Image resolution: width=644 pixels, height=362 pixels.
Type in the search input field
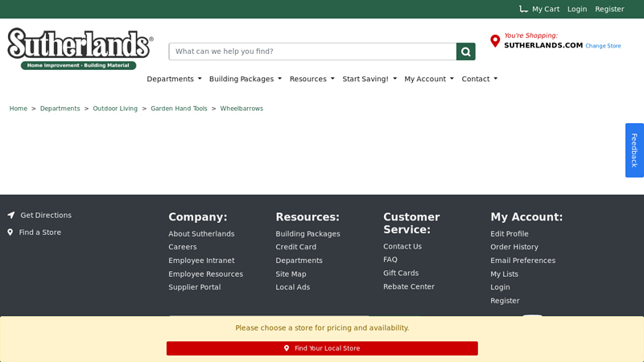coord(312,51)
